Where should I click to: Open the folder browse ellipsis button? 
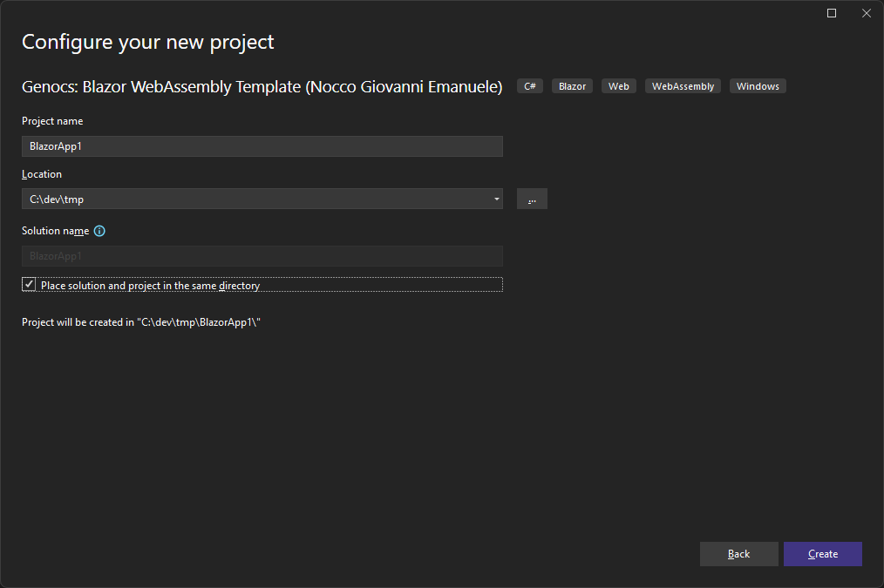pos(532,199)
